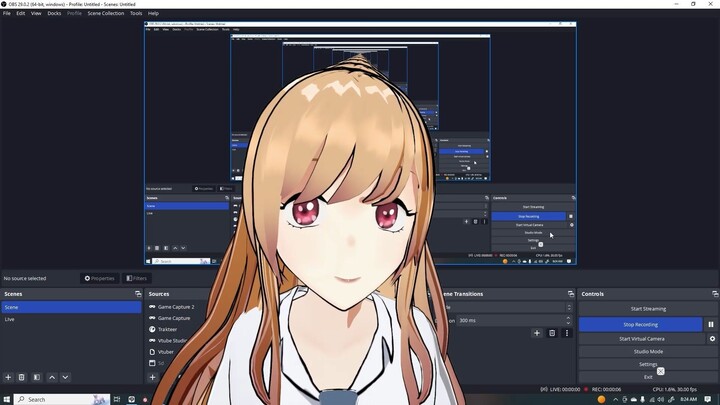Viewport: 720px width, 405px height.
Task: Open source Properties button
Action: pyautogui.click(x=100, y=278)
